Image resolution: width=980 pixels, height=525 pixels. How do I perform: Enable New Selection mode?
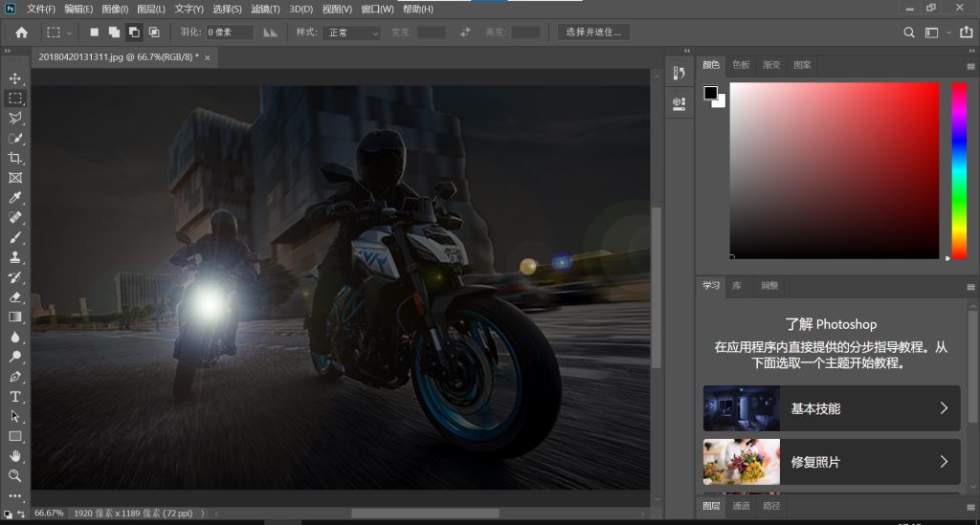point(94,33)
